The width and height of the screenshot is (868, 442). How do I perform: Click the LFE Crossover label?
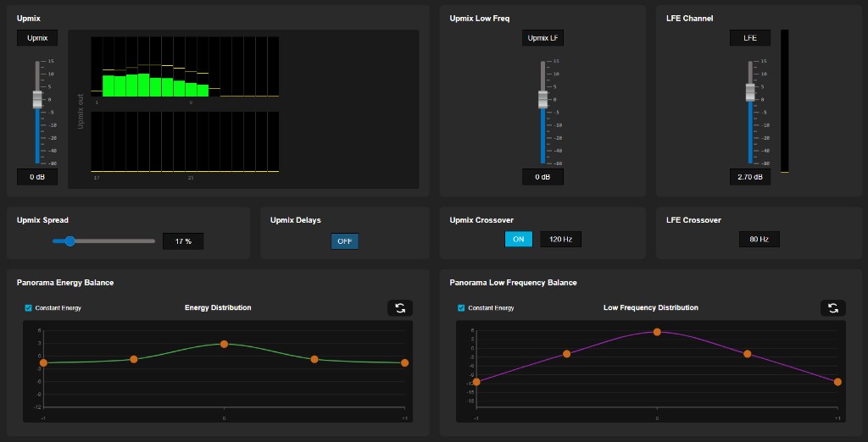pos(693,220)
